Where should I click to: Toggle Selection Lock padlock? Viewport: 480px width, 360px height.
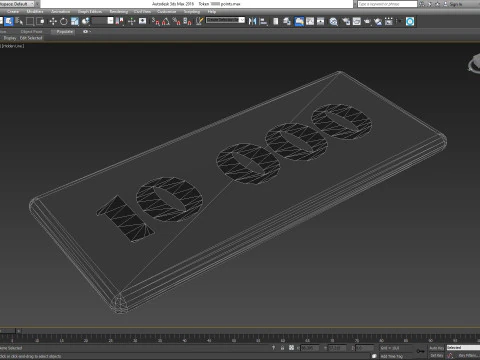click(282, 348)
